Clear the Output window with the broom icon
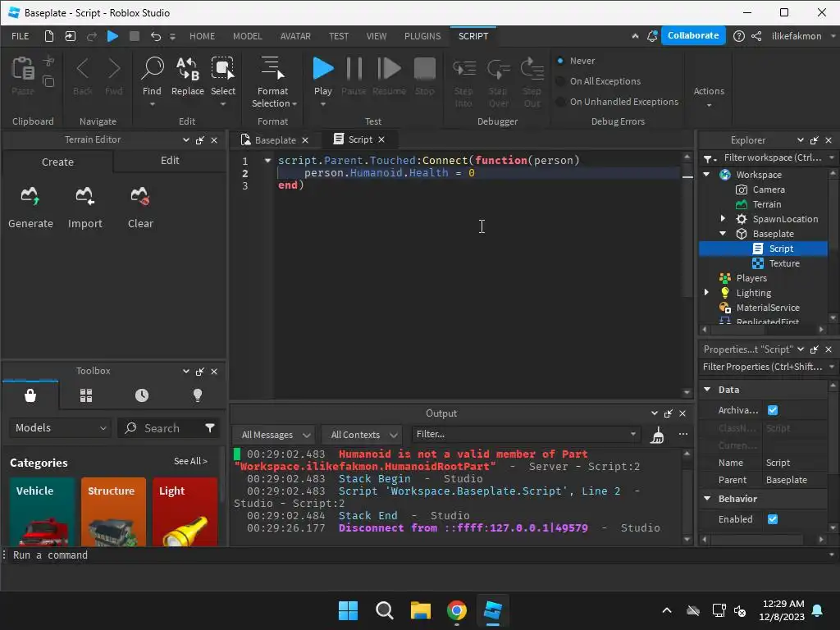 tap(657, 435)
